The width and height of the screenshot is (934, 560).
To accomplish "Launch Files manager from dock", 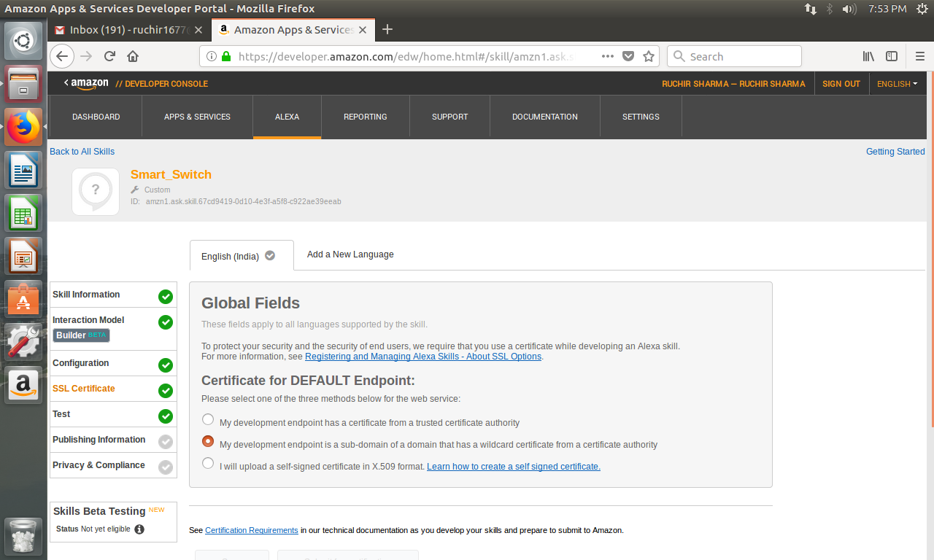I will coord(23,84).
